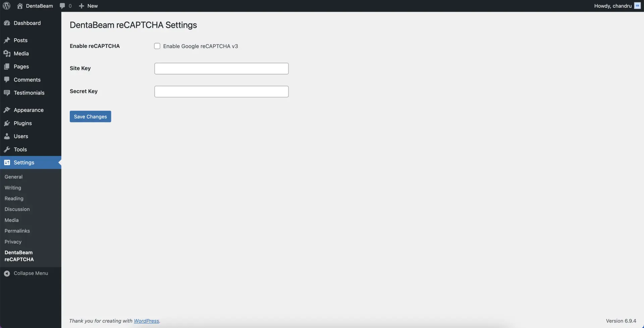
Task: Click the Testimonials icon
Action: point(7,93)
